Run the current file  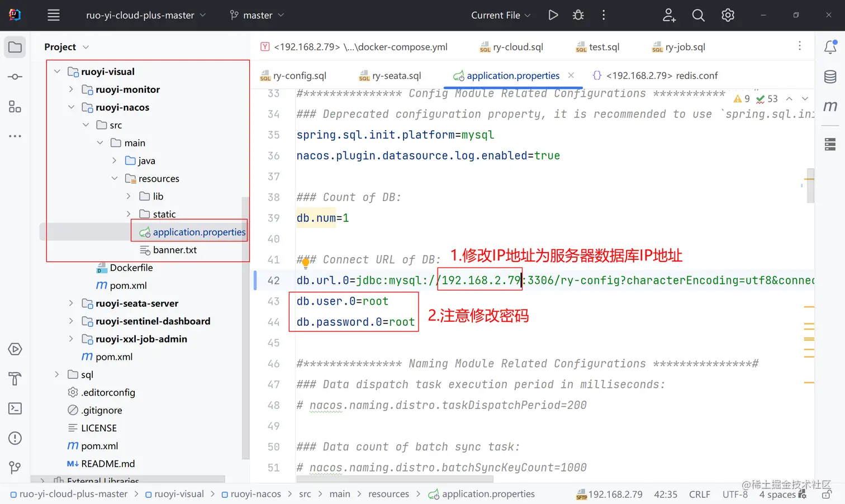pos(553,15)
